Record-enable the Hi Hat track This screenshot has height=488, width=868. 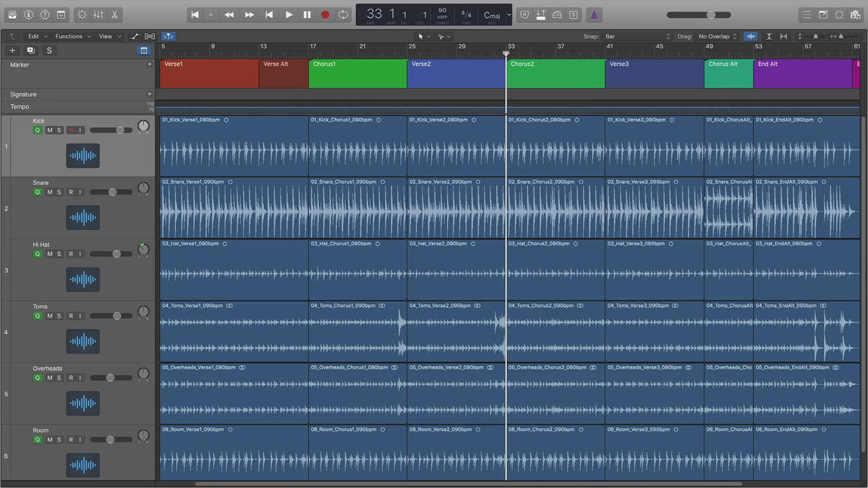[x=71, y=254]
